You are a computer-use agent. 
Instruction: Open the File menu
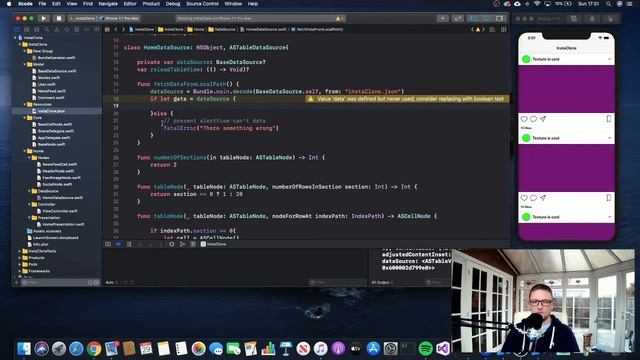[42, 4]
